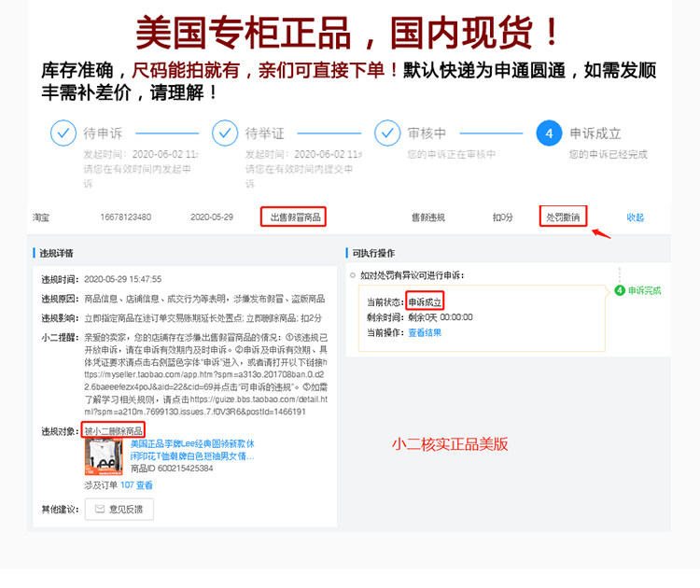
Task: Click the 可执行操作 section heading
Action: coord(373,253)
